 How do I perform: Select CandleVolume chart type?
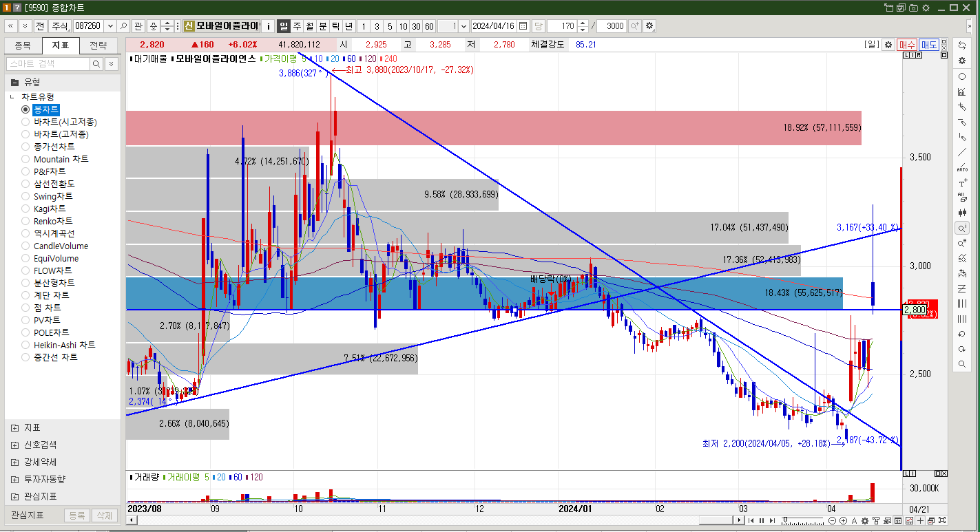pyautogui.click(x=25, y=246)
